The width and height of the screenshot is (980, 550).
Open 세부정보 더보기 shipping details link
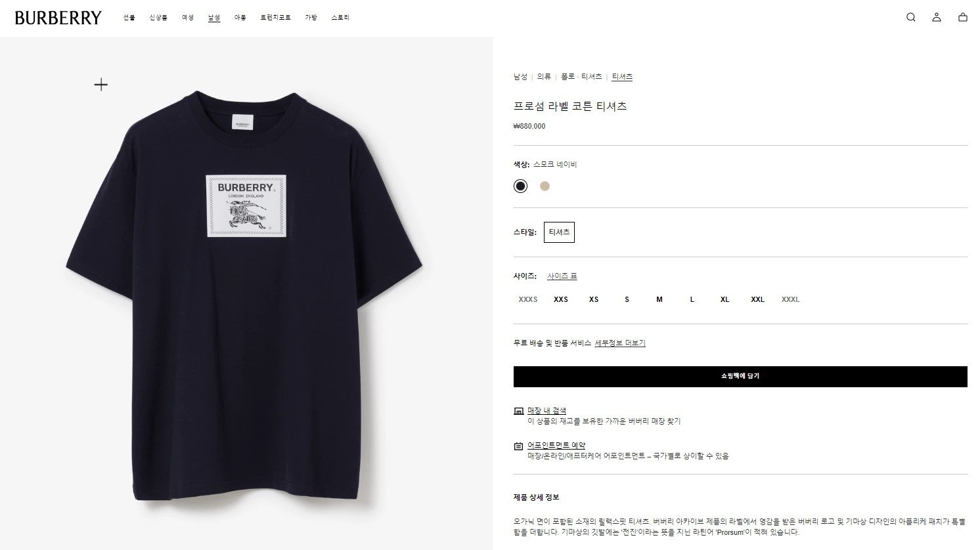tap(620, 343)
